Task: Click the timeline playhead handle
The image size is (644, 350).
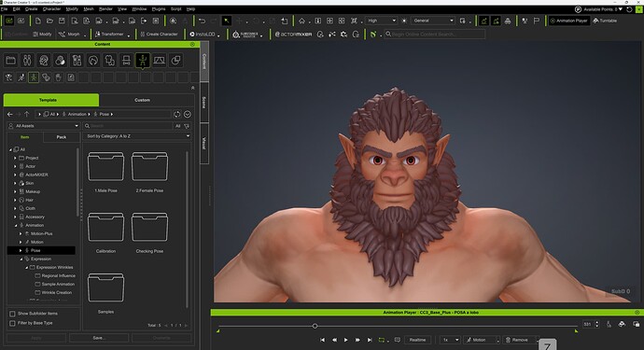Action: pyautogui.click(x=315, y=326)
